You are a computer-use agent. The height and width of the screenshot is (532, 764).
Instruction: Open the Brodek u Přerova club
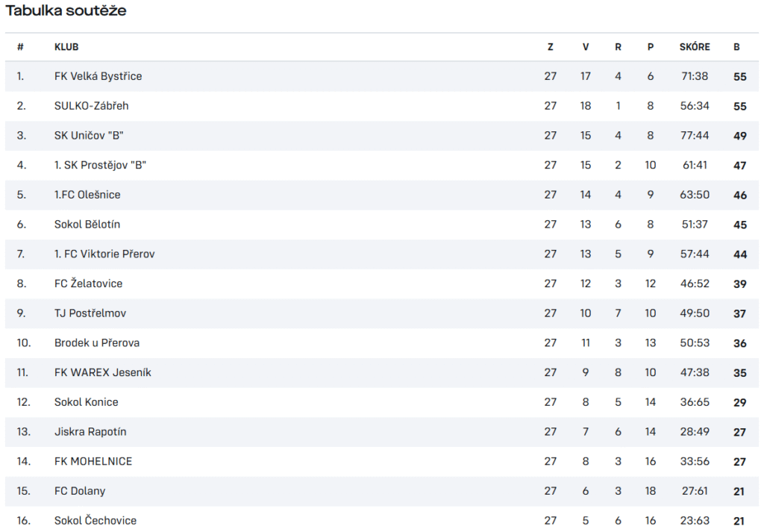pyautogui.click(x=97, y=343)
